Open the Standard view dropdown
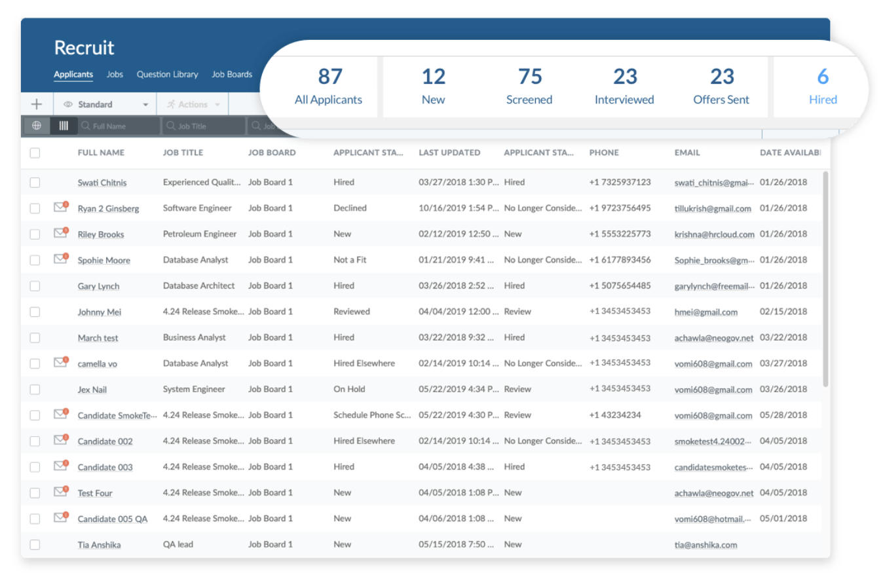The width and height of the screenshot is (883, 588). click(145, 103)
